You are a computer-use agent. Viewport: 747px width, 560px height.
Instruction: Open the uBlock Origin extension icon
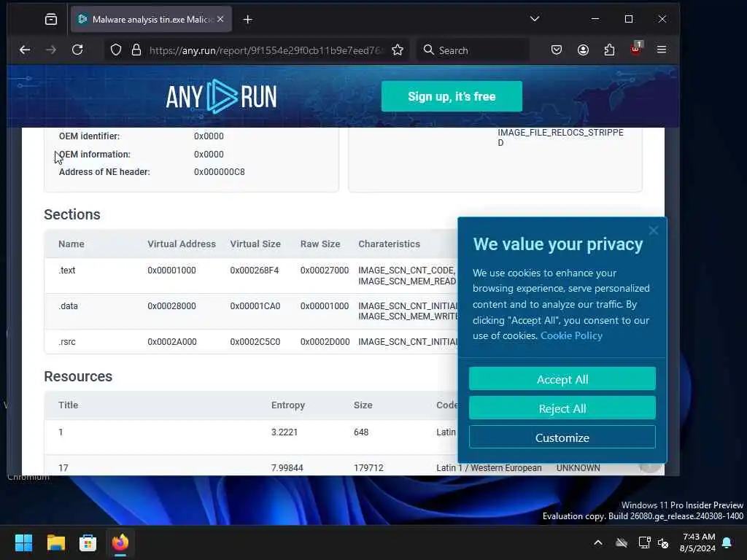[636, 48]
